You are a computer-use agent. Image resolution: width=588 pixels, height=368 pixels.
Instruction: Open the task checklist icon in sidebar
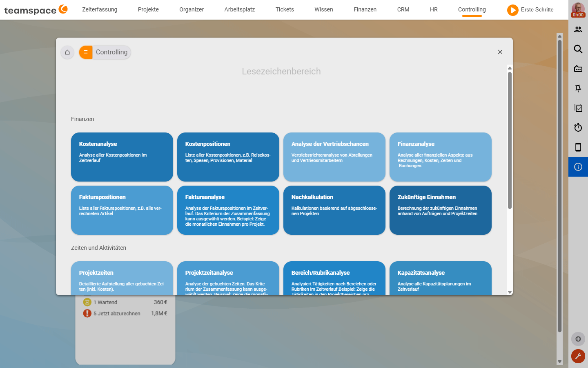578,108
